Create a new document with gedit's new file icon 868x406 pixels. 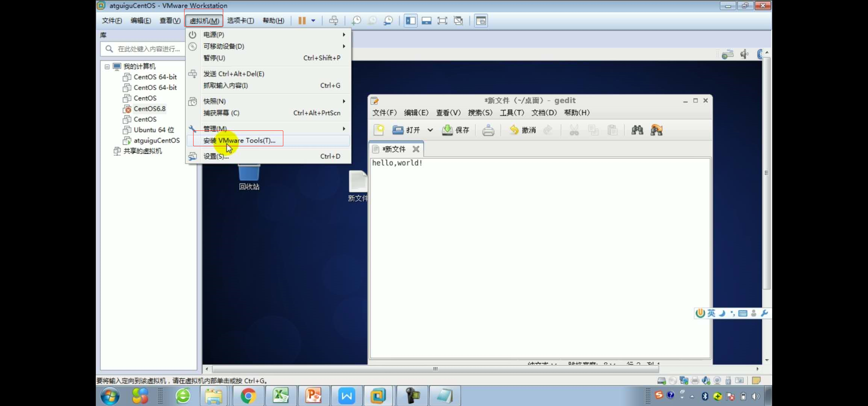pos(378,130)
